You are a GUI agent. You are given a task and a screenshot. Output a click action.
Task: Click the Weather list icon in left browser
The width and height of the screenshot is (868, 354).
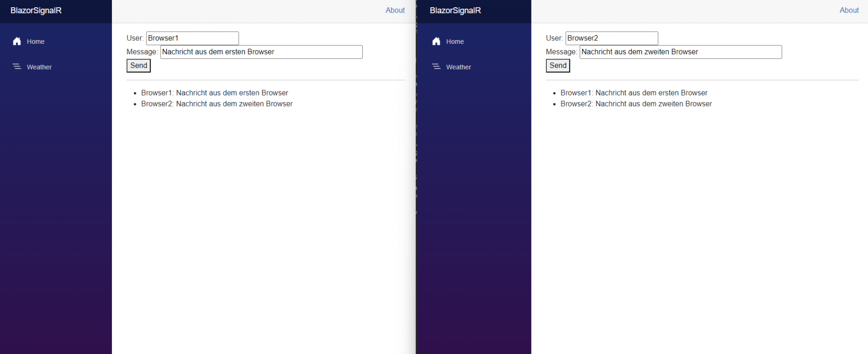17,66
